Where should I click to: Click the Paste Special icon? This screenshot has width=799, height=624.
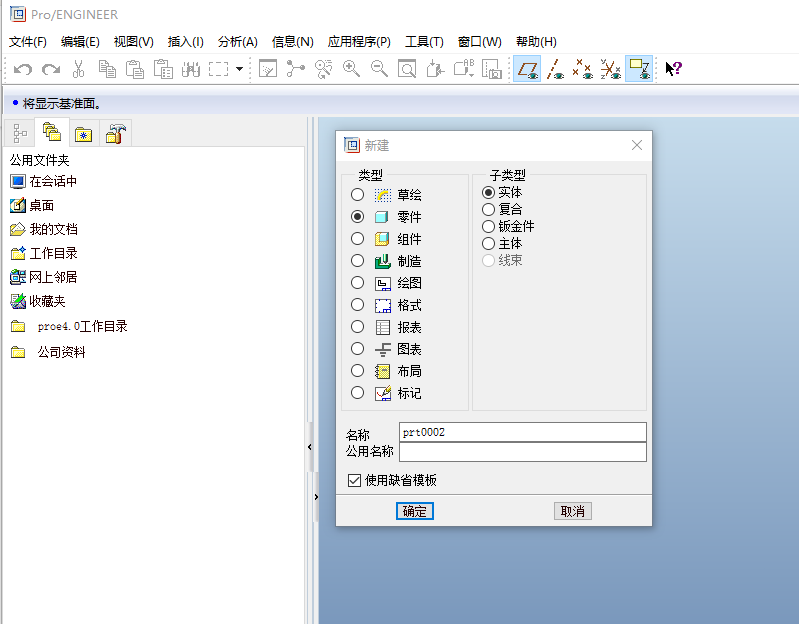[x=163, y=69]
